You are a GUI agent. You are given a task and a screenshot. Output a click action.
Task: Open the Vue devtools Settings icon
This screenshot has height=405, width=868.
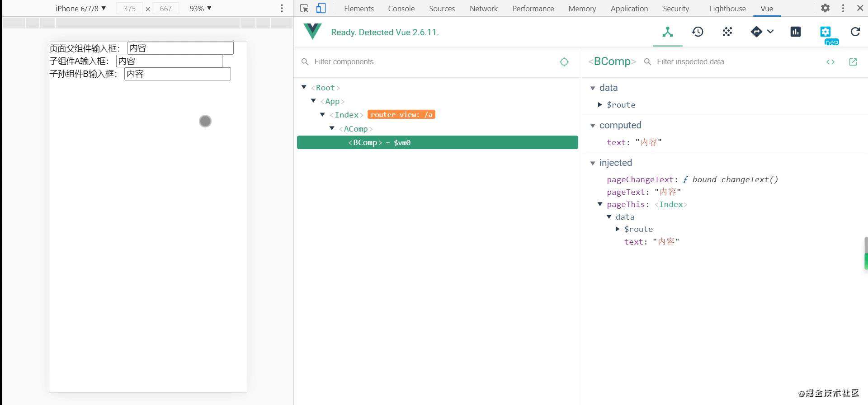click(826, 32)
